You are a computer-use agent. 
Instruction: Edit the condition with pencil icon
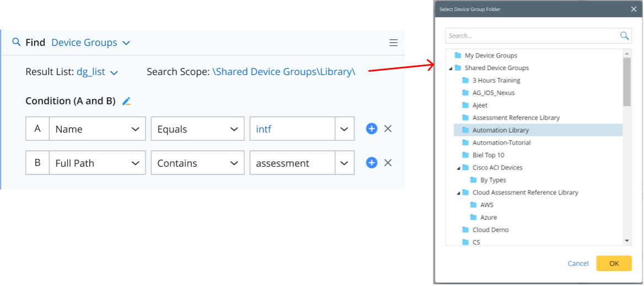126,101
